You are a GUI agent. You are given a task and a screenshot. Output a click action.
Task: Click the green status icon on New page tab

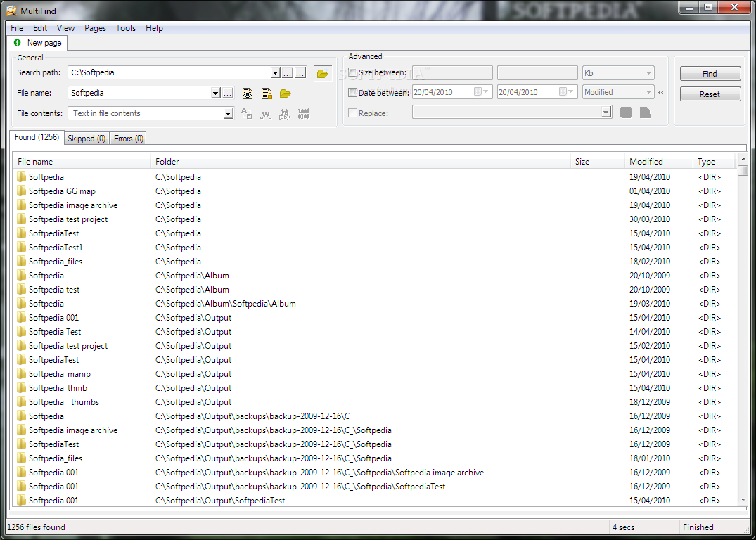click(18, 42)
